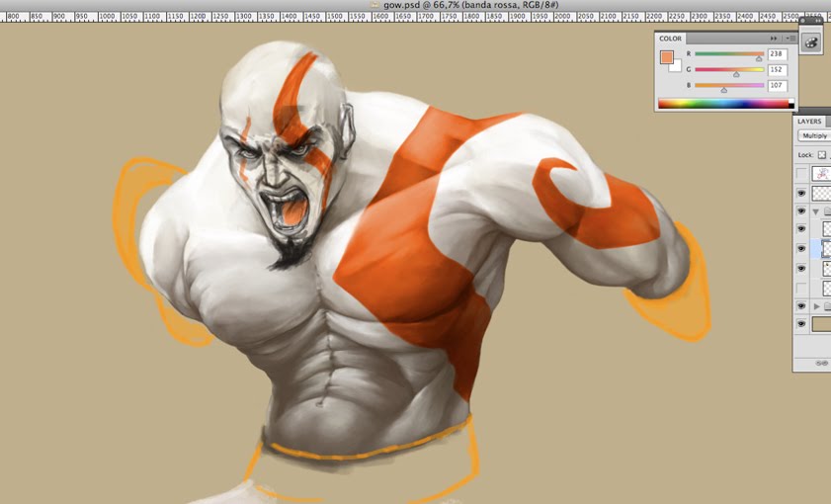Click the B value field showing 107
The image size is (831, 504).
tap(778, 85)
